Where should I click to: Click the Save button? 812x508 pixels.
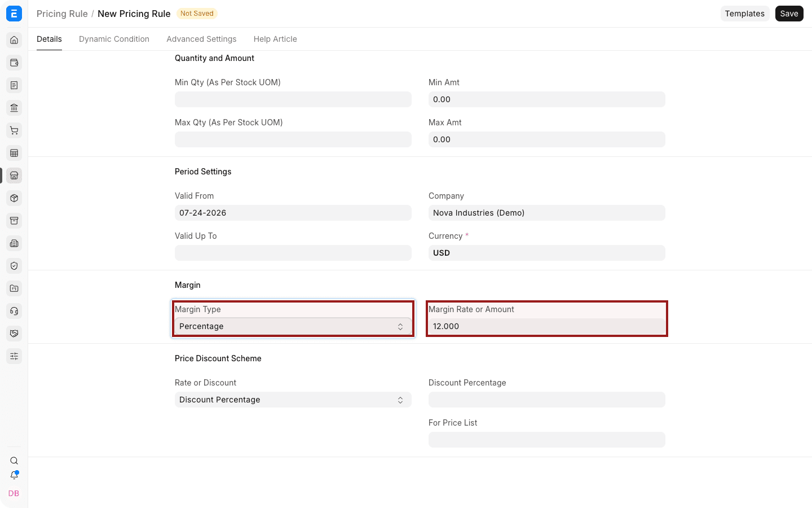(789, 14)
